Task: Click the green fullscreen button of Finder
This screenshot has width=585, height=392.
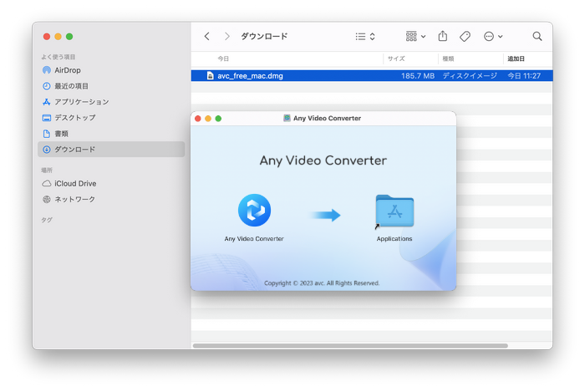Action: (69, 37)
